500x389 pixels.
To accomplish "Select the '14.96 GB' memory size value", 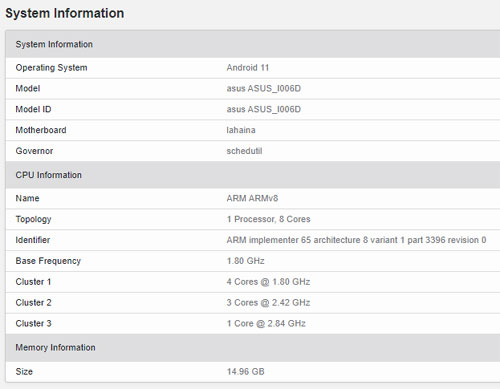I will click(x=246, y=372).
